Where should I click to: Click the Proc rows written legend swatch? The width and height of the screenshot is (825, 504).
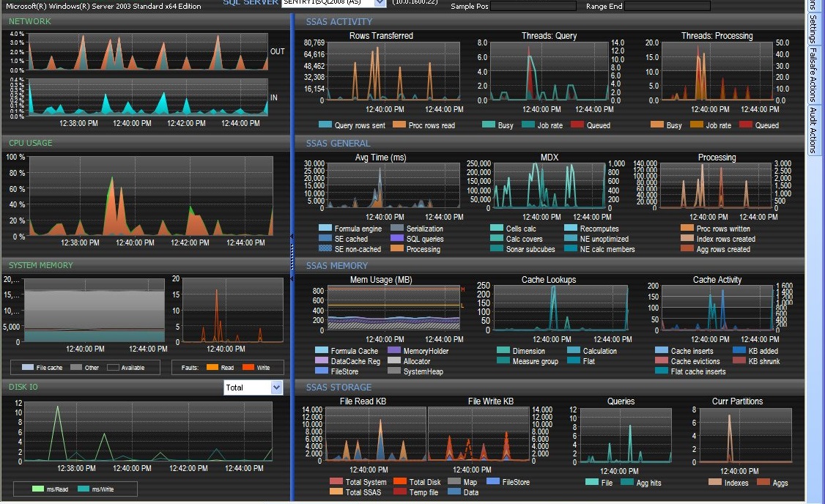[x=687, y=229]
